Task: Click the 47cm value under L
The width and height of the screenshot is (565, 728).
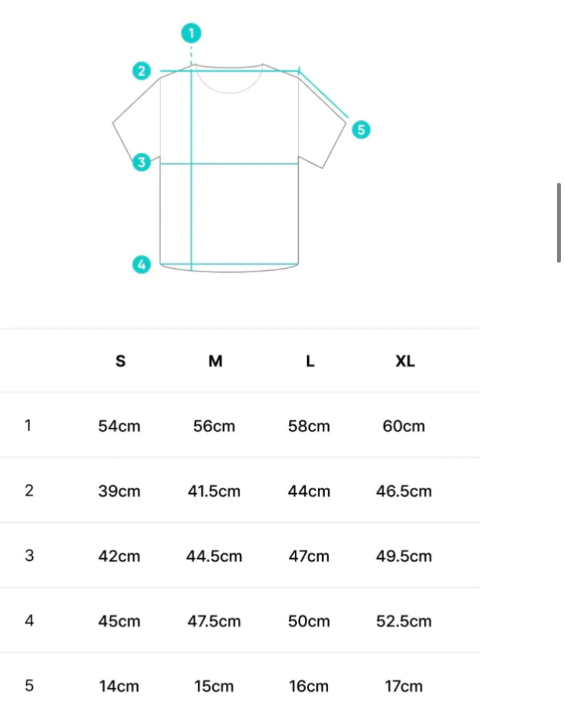Action: tap(309, 556)
